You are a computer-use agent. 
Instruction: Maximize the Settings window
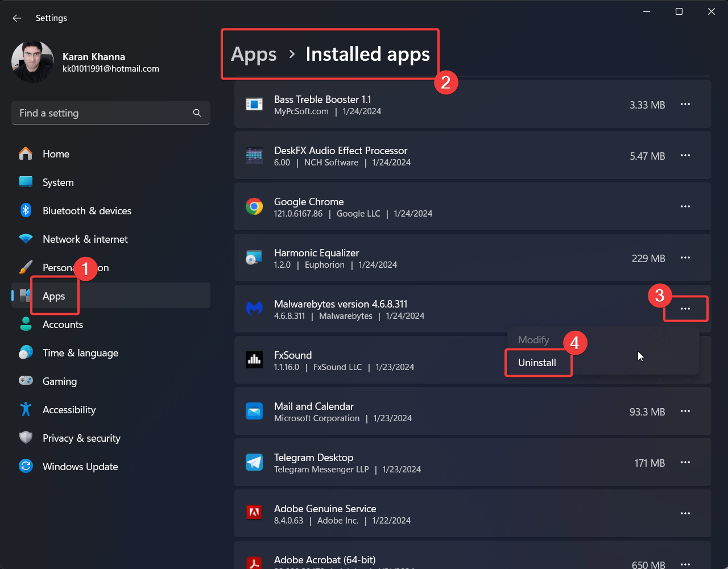pyautogui.click(x=679, y=11)
